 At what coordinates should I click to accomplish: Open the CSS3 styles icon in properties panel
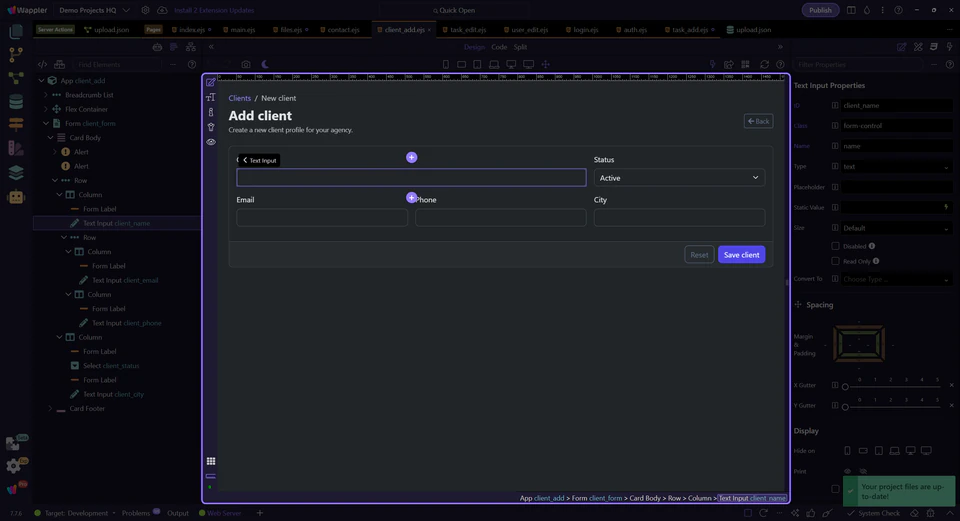pos(934,47)
